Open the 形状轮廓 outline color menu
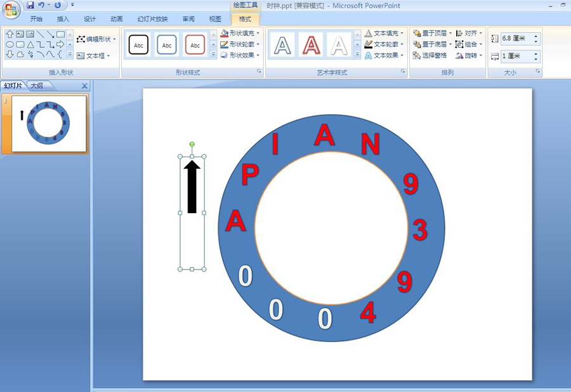 tap(240, 44)
